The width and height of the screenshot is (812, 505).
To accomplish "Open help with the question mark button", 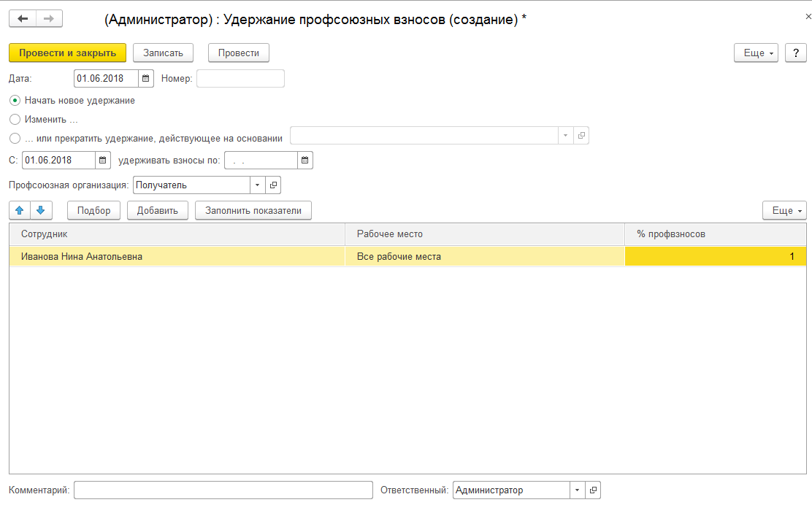I will click(795, 53).
